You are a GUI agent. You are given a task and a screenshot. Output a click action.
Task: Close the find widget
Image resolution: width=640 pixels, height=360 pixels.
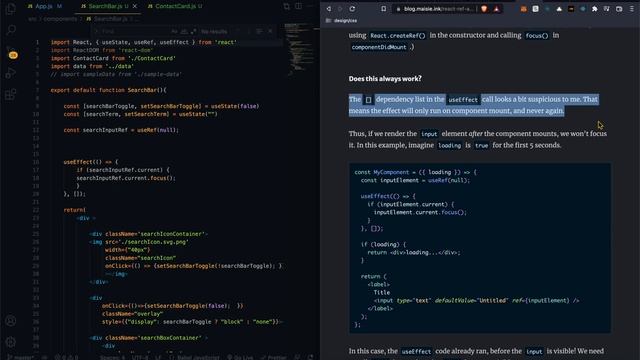[270, 31]
